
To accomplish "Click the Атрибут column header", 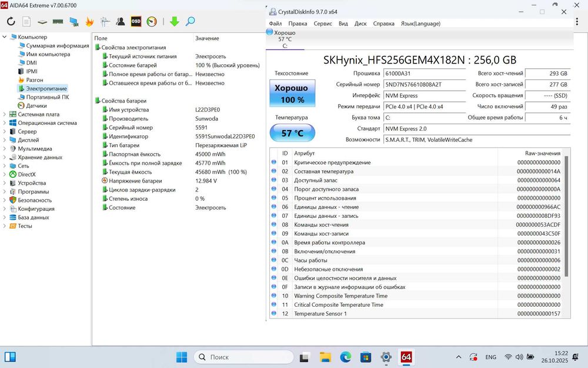I will point(304,153).
